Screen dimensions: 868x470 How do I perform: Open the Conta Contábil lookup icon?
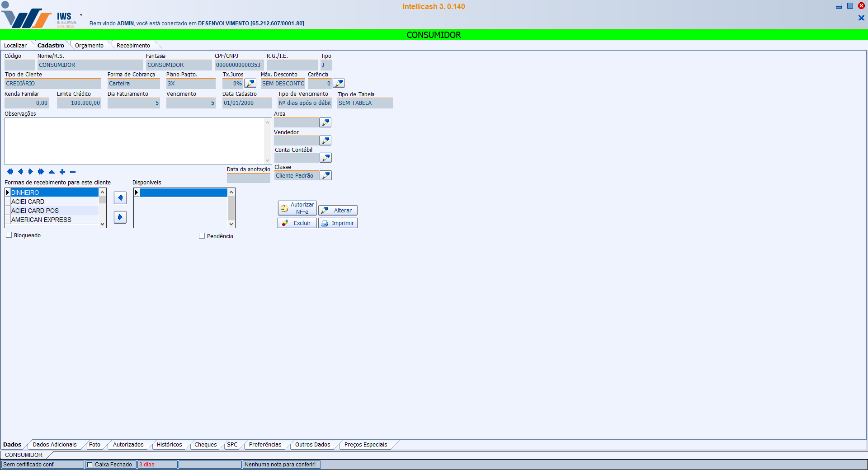tap(325, 158)
